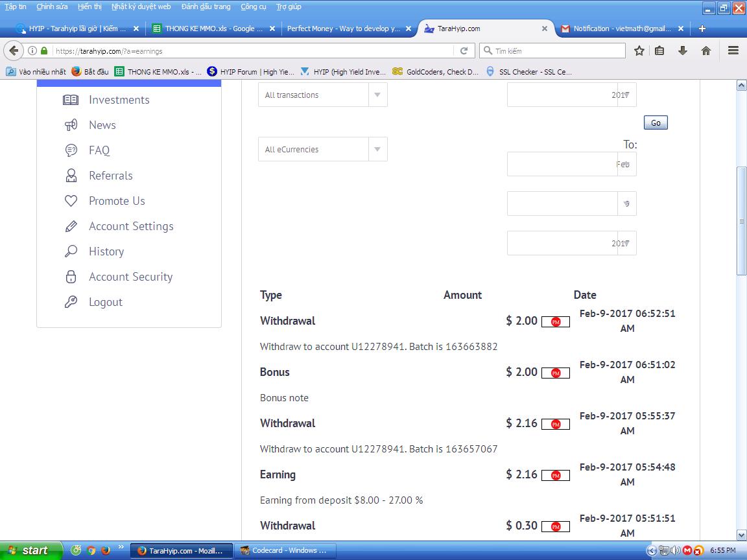Switch to the Notification Gmail tab
This screenshot has height=560, width=747.
point(622,29)
